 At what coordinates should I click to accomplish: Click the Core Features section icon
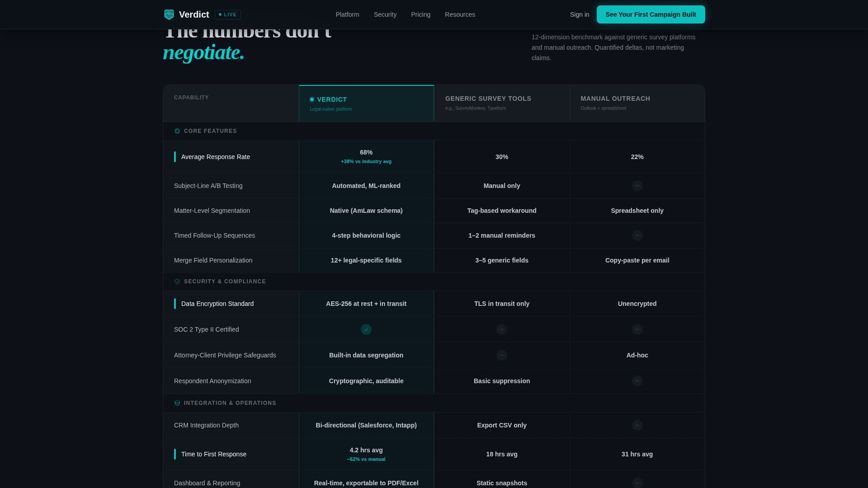[177, 131]
